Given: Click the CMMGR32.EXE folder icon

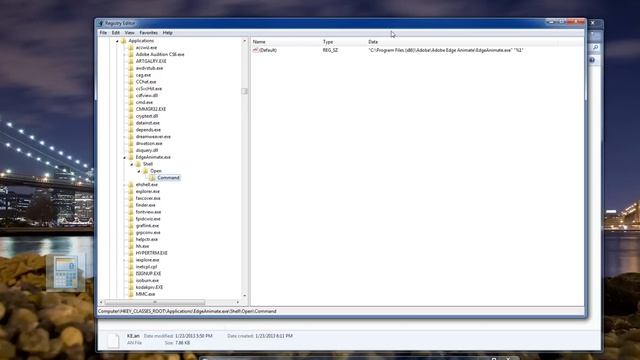Looking at the screenshot, I should pos(131,109).
